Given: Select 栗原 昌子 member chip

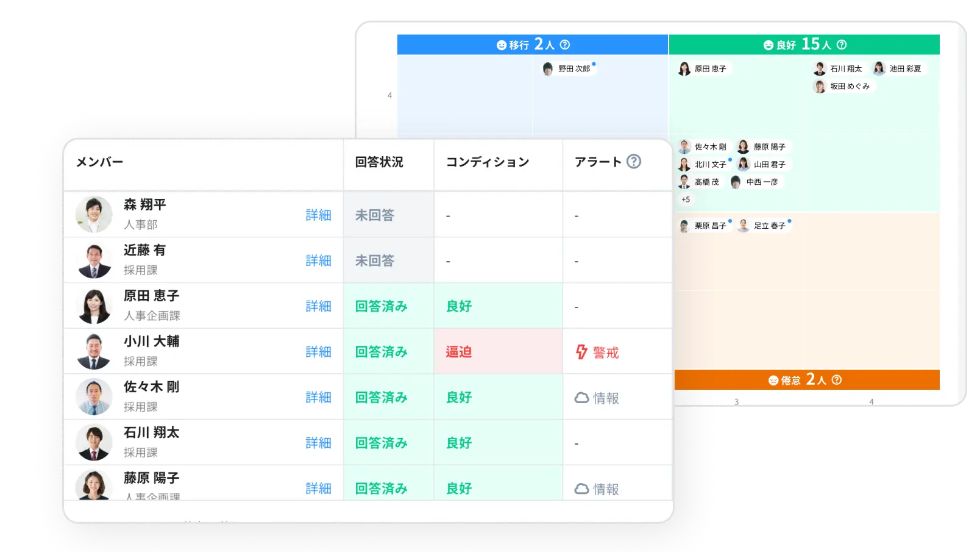Looking at the screenshot, I should [x=704, y=226].
